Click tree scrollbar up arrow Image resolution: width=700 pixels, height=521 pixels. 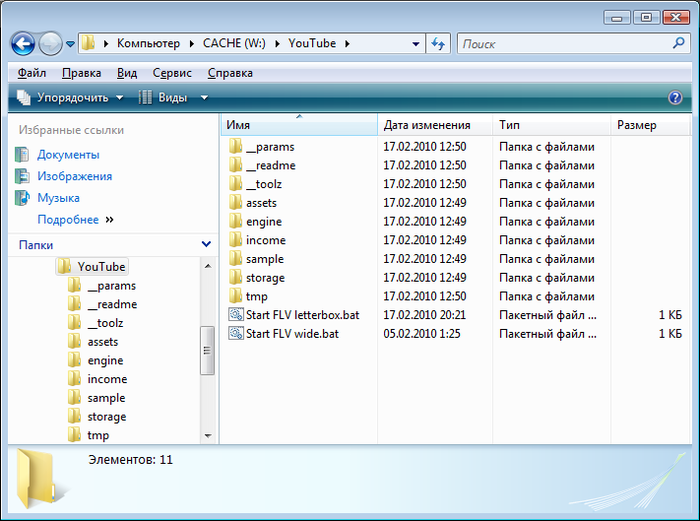(208, 266)
